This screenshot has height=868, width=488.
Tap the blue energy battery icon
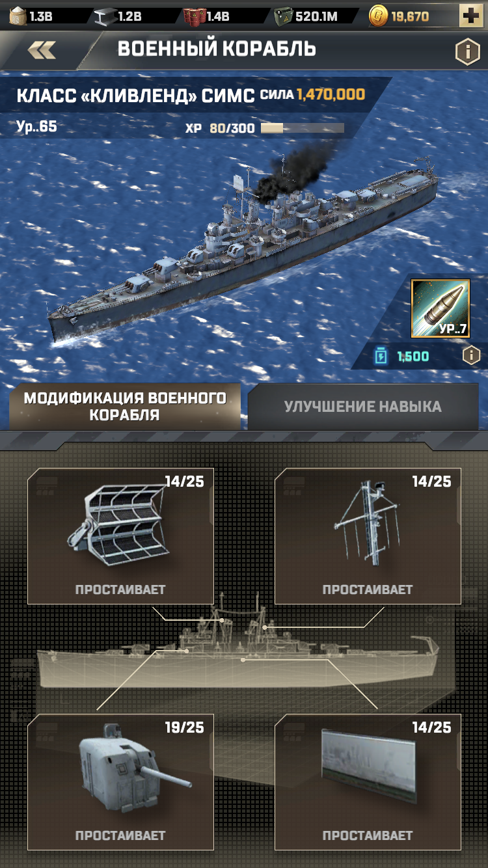point(381,356)
